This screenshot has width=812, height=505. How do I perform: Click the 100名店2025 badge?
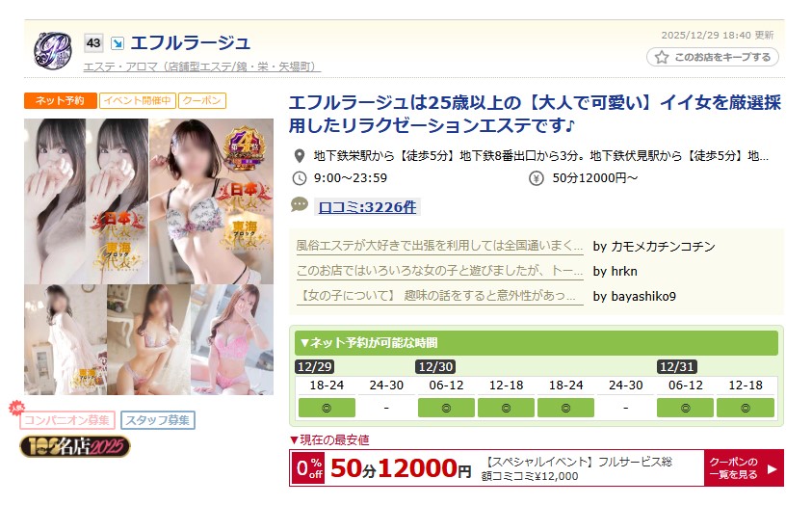click(75, 446)
